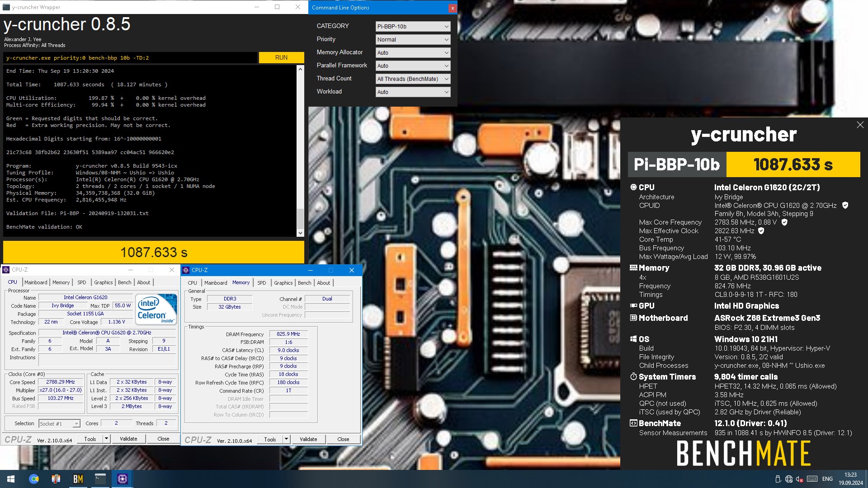Switch to CPU tab in CPU-Z Memory window
This screenshot has height=488, width=868.
pos(192,283)
